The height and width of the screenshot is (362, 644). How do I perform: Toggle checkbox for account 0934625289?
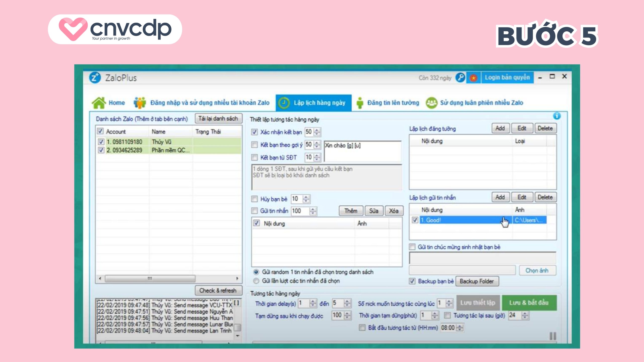pos(101,150)
